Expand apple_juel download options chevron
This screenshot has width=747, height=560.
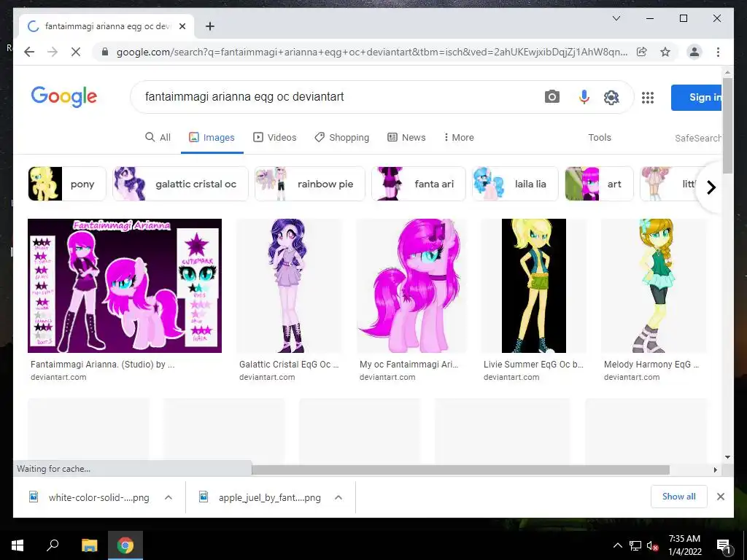338,497
